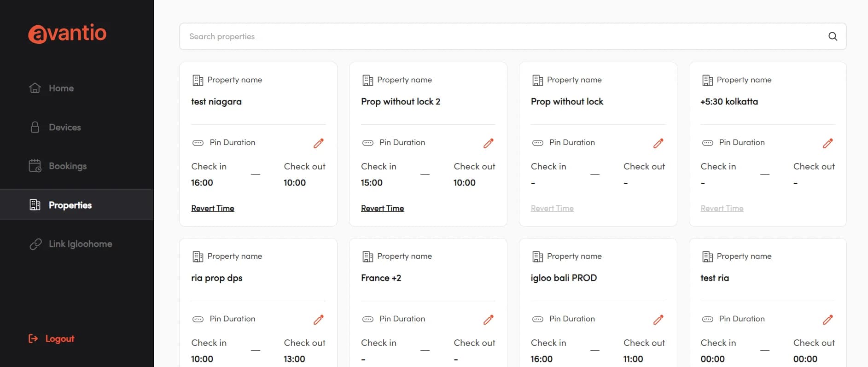
Task: Click pin icon on test niagara card
Action: [x=198, y=143]
